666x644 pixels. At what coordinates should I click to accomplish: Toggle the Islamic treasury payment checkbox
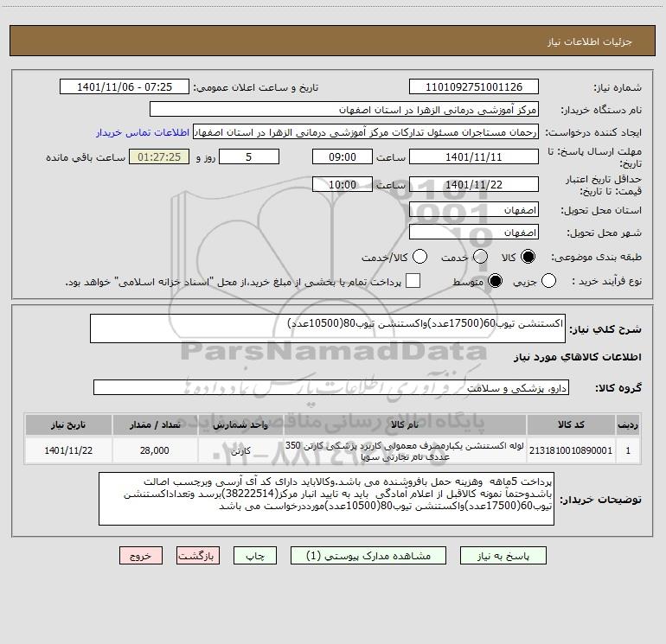click(413, 281)
